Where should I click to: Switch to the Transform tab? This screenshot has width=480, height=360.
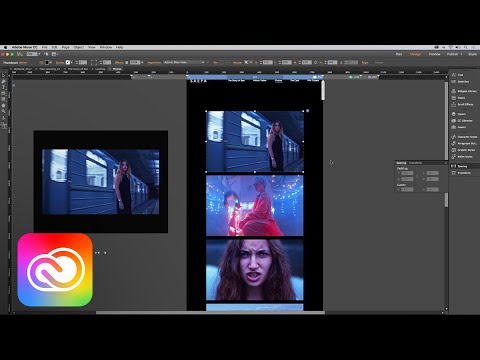pos(415,163)
